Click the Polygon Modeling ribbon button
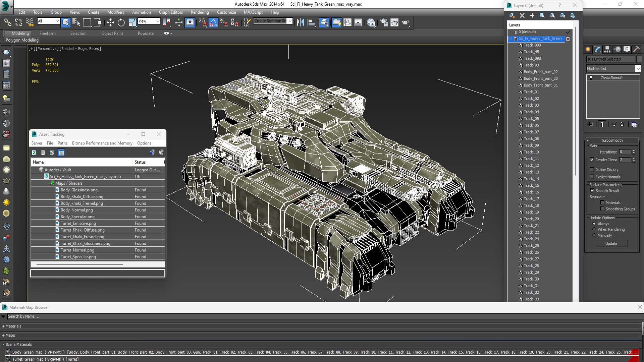 tap(22, 40)
